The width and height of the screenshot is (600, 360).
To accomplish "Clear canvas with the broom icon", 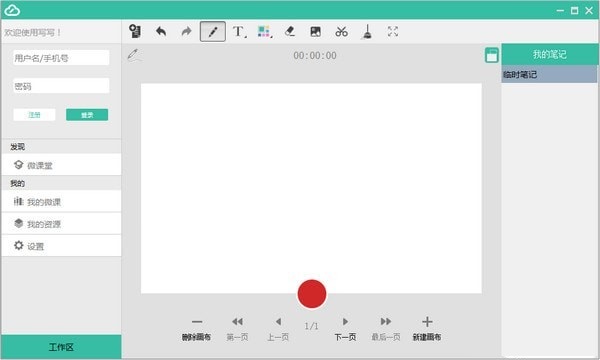I will point(367,31).
